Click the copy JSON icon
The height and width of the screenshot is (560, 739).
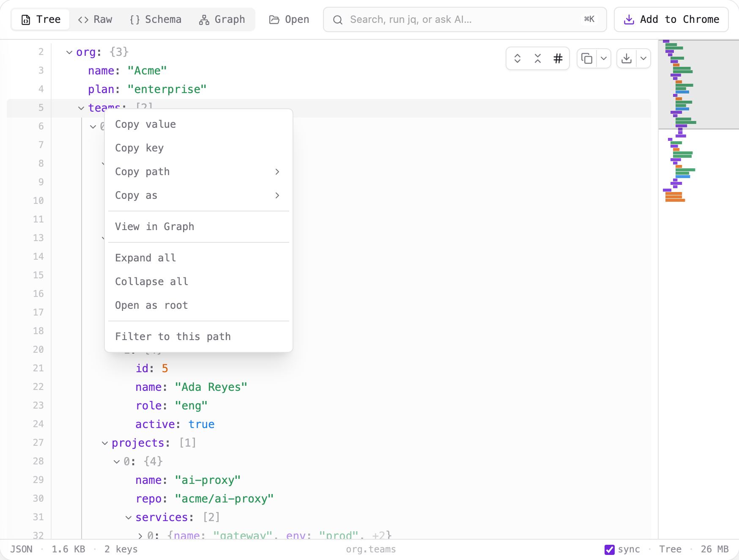587,58
